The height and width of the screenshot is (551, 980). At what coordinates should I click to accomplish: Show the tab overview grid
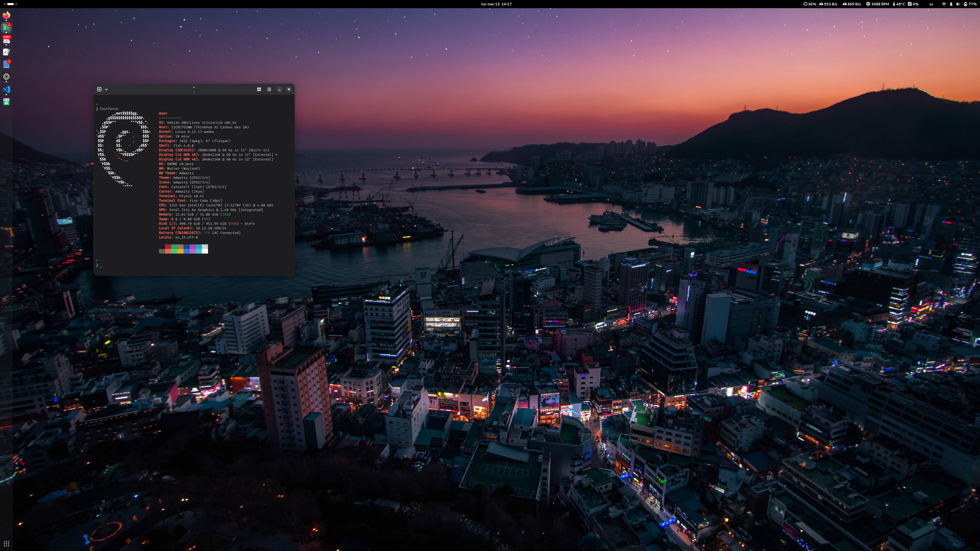[x=259, y=89]
